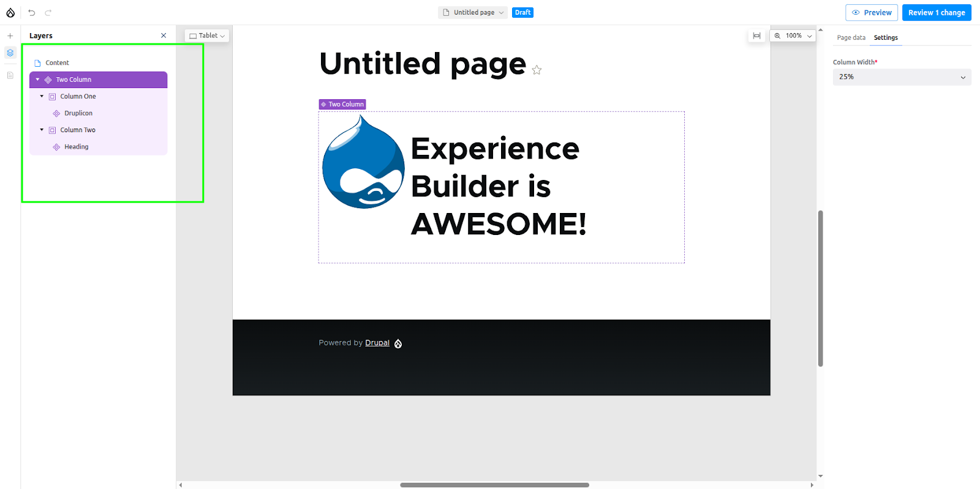
Task: Click the Column One slot icon
Action: coord(52,97)
